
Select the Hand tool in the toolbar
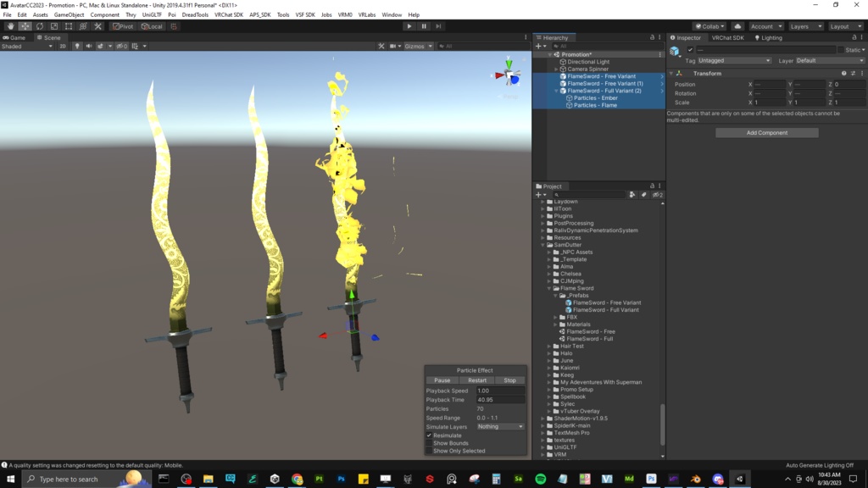[x=10, y=26]
